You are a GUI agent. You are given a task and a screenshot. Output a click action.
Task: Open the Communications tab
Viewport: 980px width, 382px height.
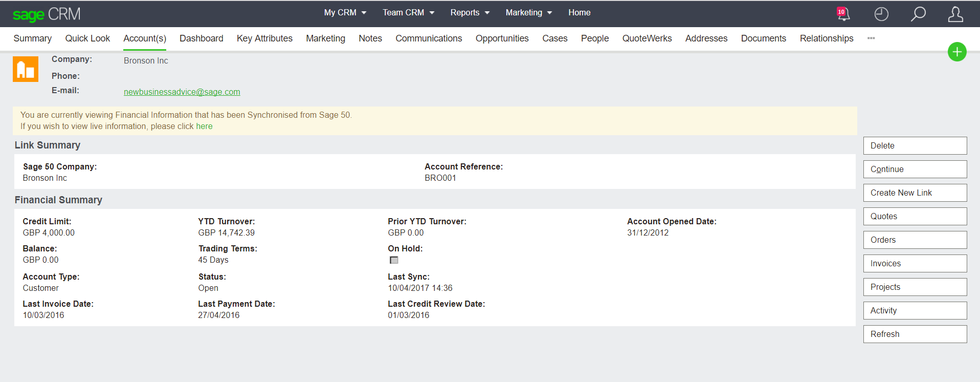[429, 38]
